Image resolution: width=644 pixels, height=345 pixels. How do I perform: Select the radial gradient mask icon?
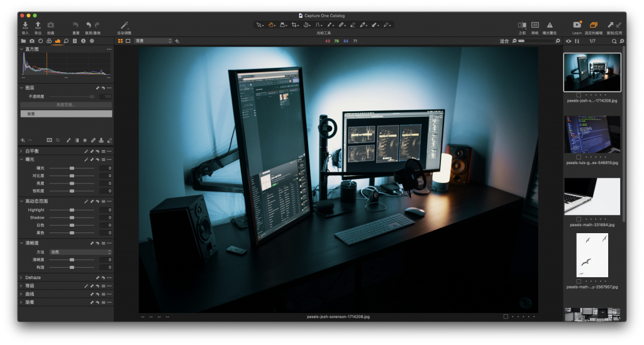[85, 140]
